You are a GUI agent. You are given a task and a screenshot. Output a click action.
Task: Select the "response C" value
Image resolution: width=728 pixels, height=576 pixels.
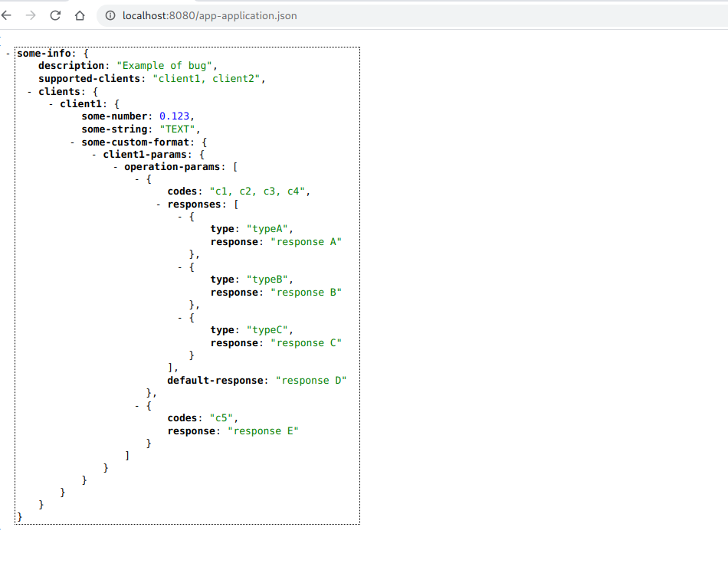pos(306,343)
